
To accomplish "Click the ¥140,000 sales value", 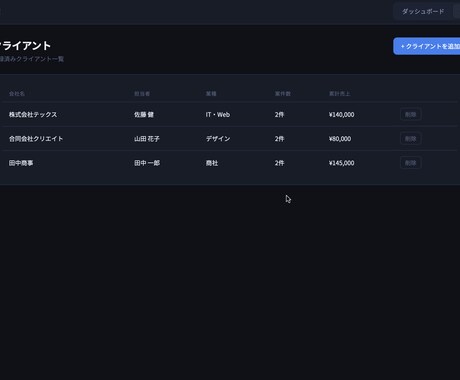I will (x=341, y=115).
